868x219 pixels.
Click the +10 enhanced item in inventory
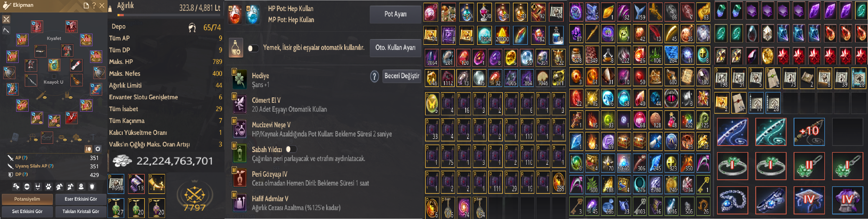[809, 132]
